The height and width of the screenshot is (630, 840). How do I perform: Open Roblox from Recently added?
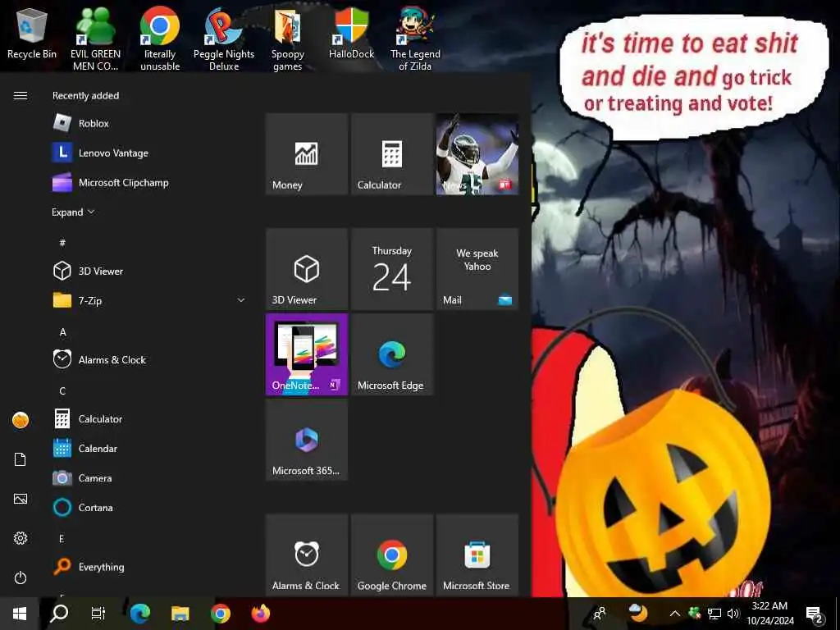(x=148, y=123)
